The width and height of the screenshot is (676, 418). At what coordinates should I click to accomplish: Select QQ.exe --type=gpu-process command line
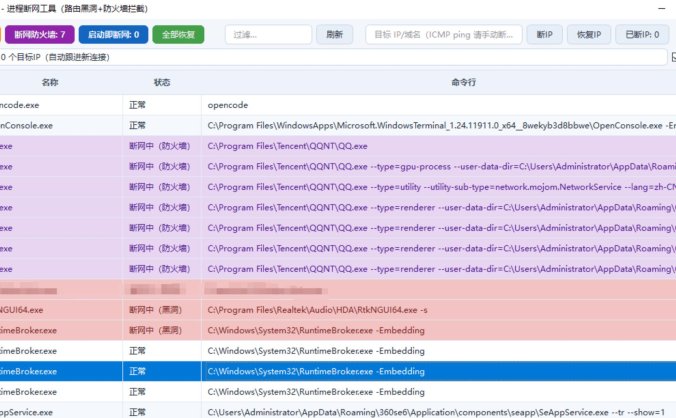point(439,167)
